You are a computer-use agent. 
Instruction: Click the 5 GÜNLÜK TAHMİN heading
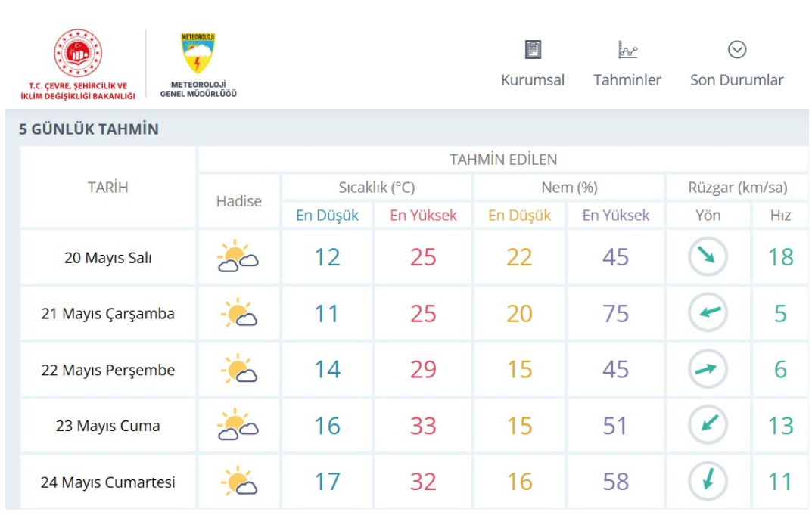89,129
